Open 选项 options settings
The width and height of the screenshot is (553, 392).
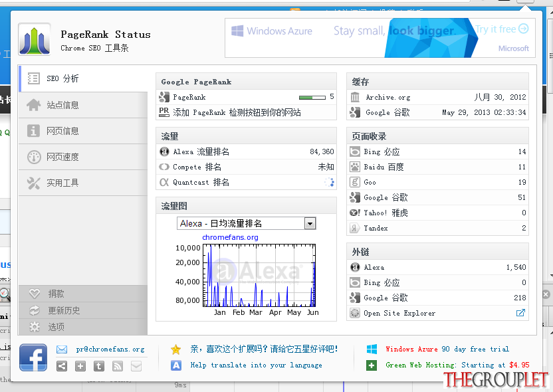pyautogui.click(x=83, y=327)
